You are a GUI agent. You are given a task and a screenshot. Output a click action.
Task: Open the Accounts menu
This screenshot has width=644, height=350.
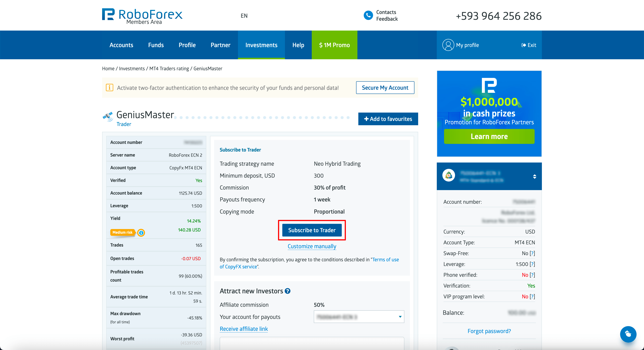tap(121, 45)
